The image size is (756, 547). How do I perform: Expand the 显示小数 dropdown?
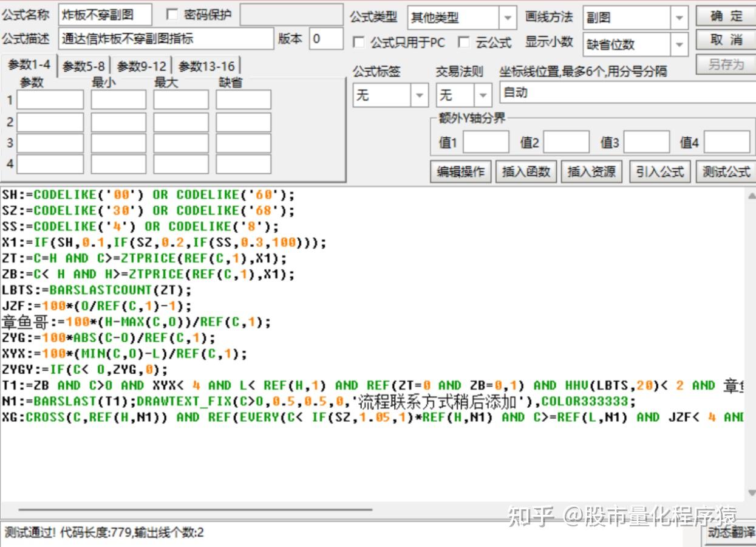(680, 44)
